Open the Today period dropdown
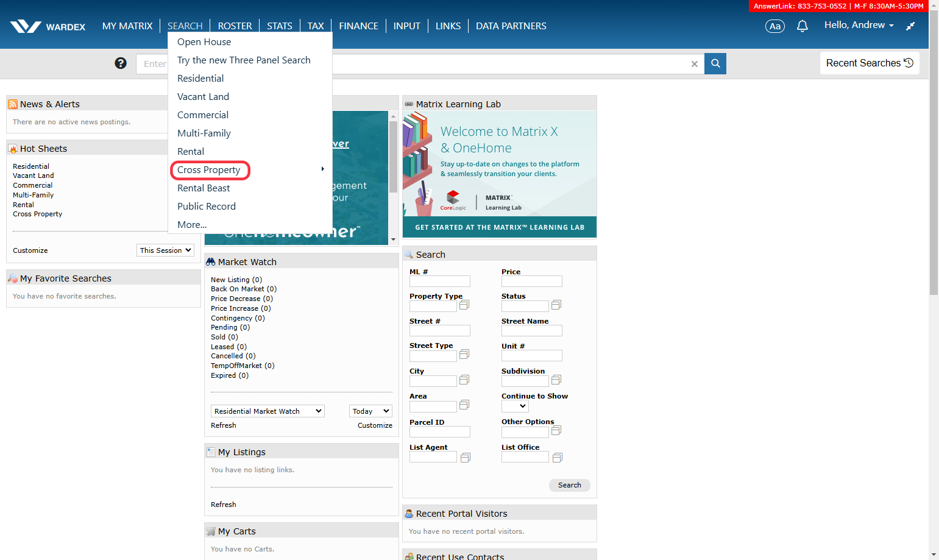The width and height of the screenshot is (939, 560). coord(370,411)
